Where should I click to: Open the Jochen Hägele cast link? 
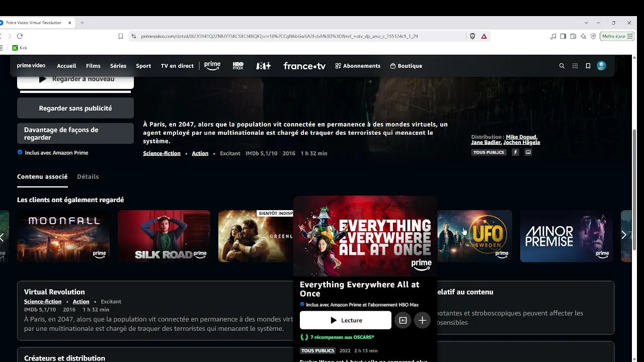pos(522,142)
